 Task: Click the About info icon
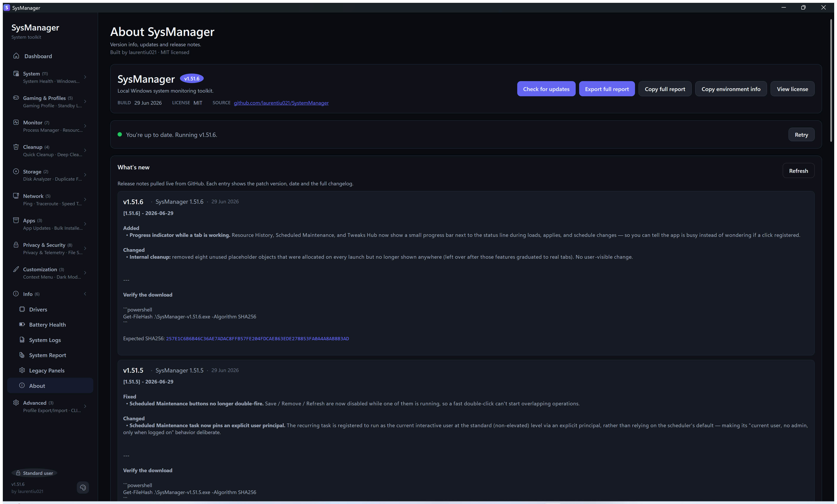[x=22, y=385]
